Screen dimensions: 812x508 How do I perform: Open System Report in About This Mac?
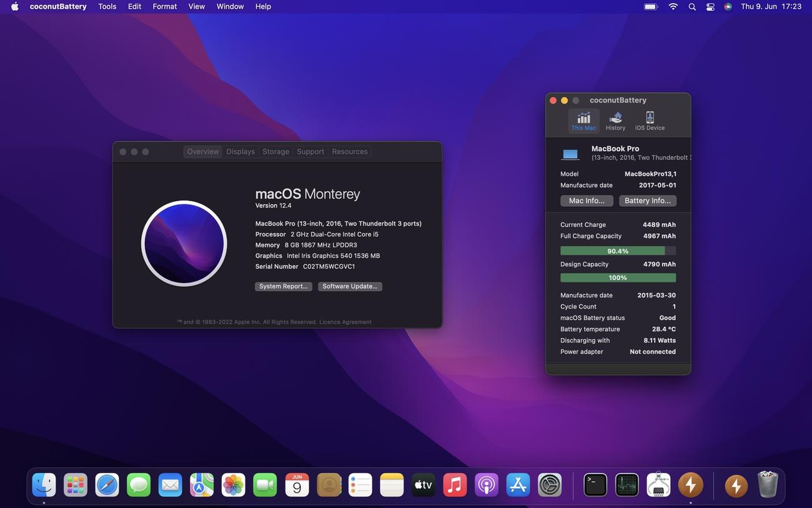tap(283, 286)
